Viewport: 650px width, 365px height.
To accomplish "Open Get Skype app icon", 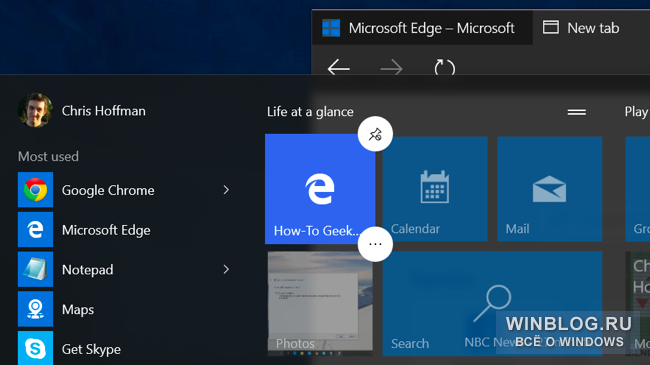I will 35,348.
